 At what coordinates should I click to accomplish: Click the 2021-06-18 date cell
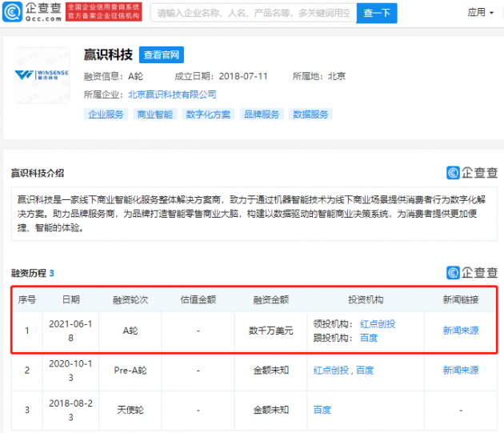(70, 331)
